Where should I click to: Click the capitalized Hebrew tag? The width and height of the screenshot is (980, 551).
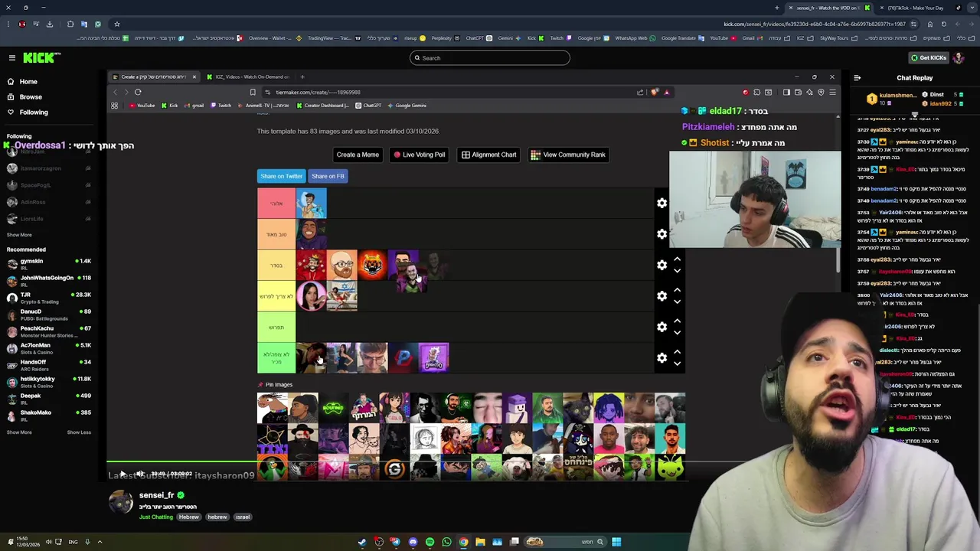pyautogui.click(x=189, y=517)
